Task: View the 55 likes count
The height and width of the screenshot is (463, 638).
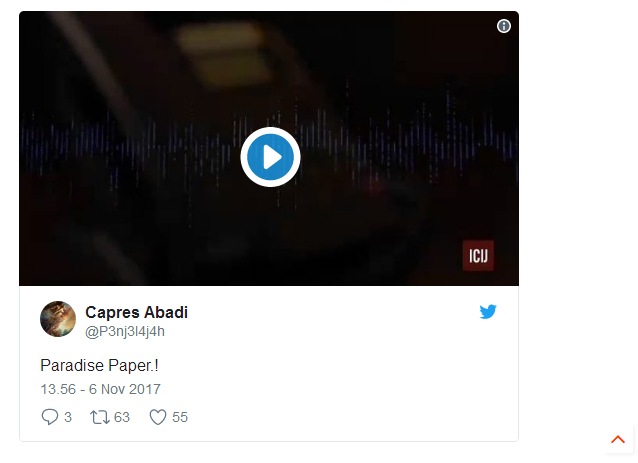Action: pos(180,417)
